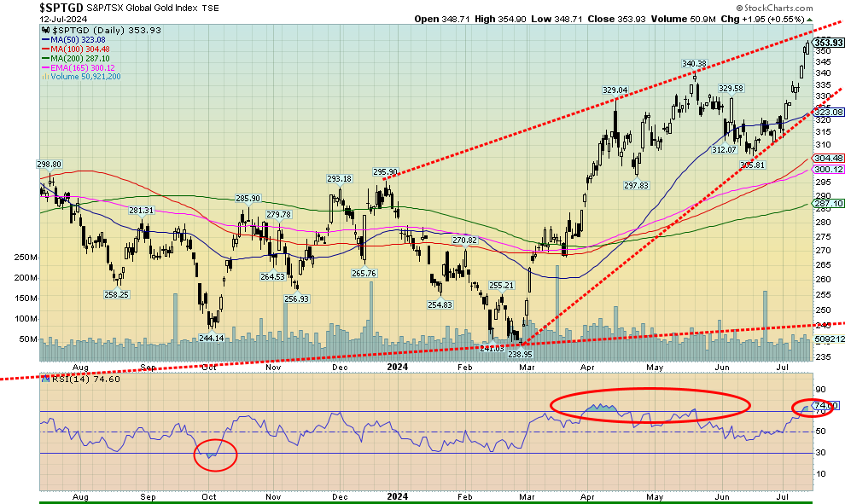
Task: Click the 340.38 peak price label
Action: tap(695, 63)
